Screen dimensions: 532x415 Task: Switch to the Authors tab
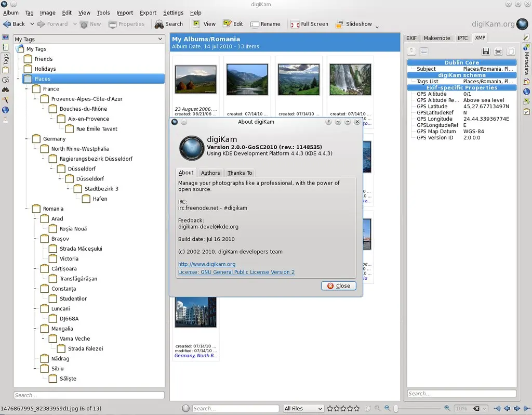point(210,173)
